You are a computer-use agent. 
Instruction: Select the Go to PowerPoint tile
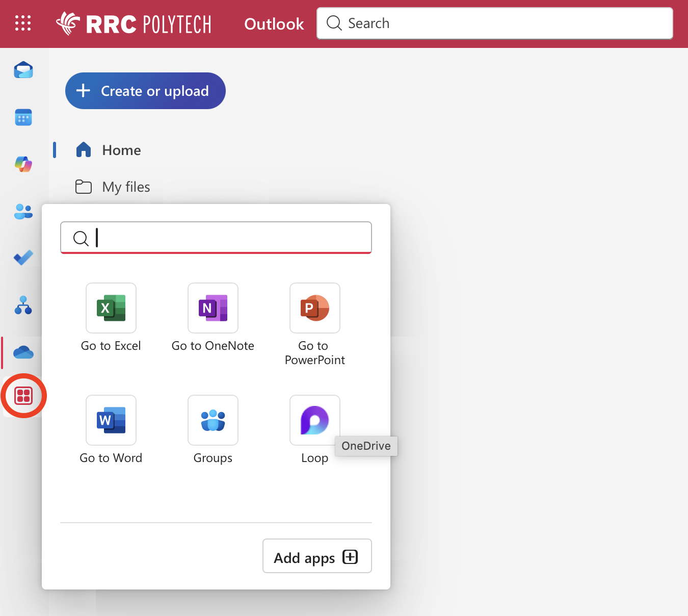(x=314, y=308)
